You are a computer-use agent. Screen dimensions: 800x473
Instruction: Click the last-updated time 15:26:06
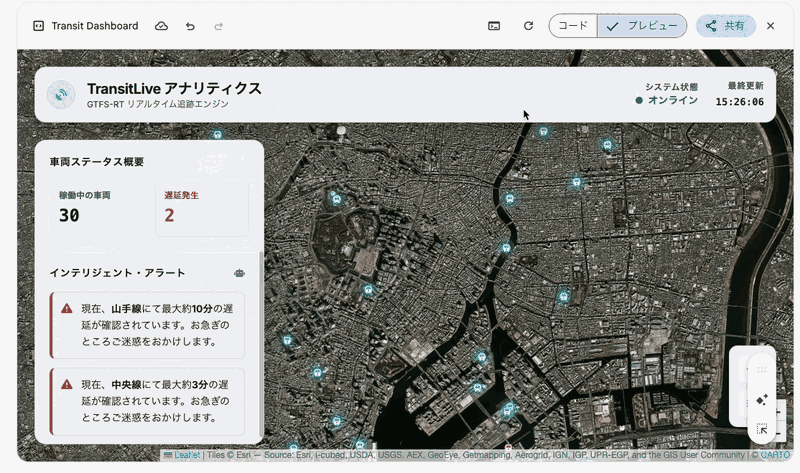[x=740, y=102]
